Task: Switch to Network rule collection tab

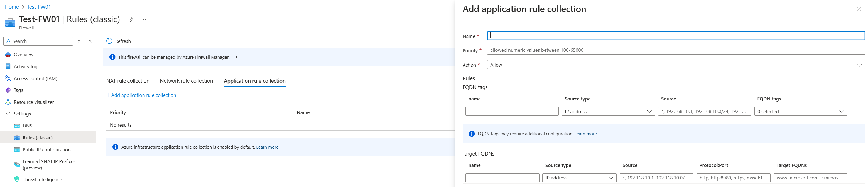Action: click(186, 81)
